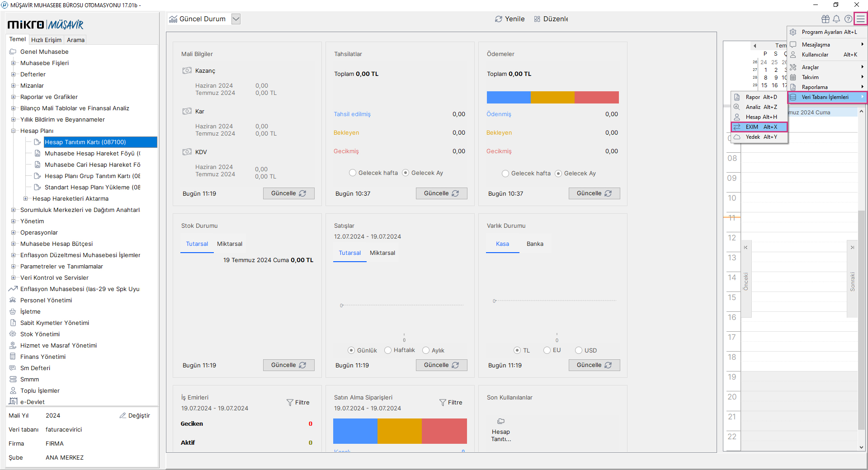Expand Hesap Hareketleri Aktarma node
The width and height of the screenshot is (868, 470).
click(x=25, y=198)
